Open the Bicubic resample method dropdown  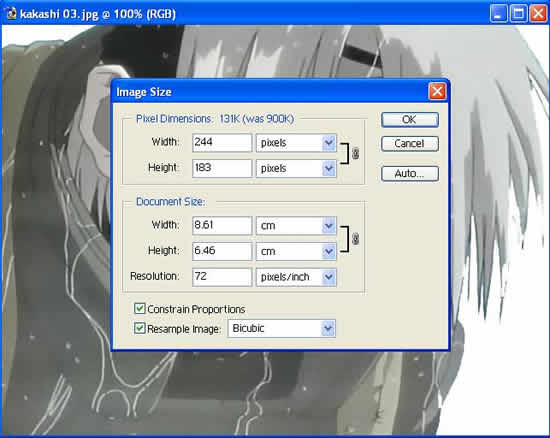point(282,329)
